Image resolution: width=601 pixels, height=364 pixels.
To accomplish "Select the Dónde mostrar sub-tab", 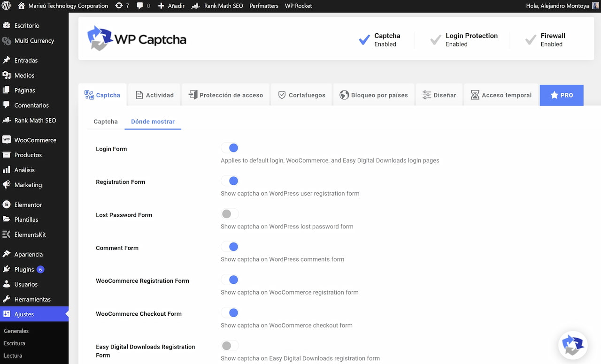I will [x=153, y=121].
